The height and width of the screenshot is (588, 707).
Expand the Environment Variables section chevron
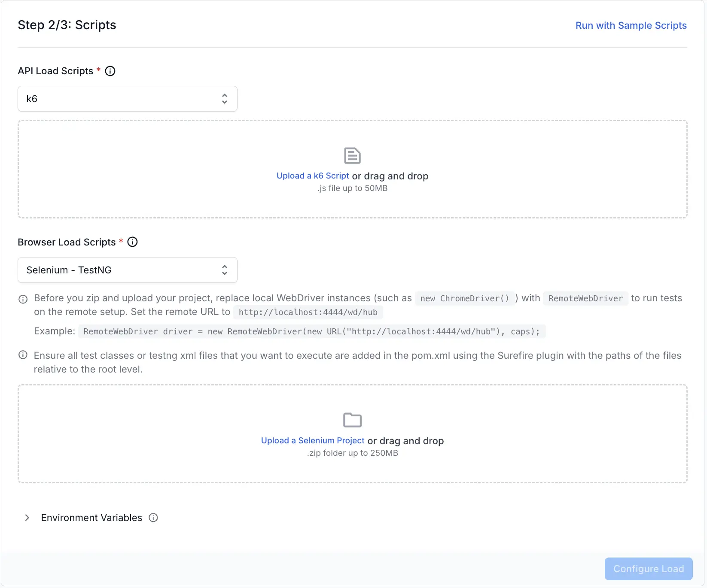[x=27, y=518]
